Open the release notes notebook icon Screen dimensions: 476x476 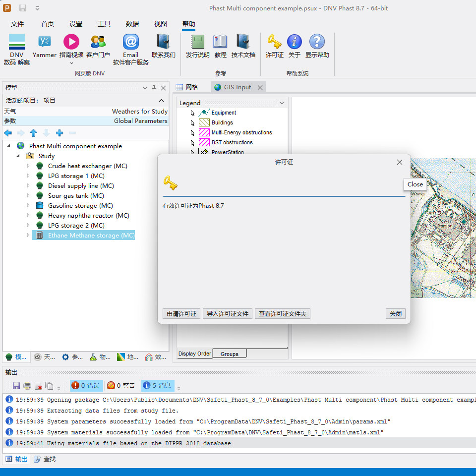198,42
